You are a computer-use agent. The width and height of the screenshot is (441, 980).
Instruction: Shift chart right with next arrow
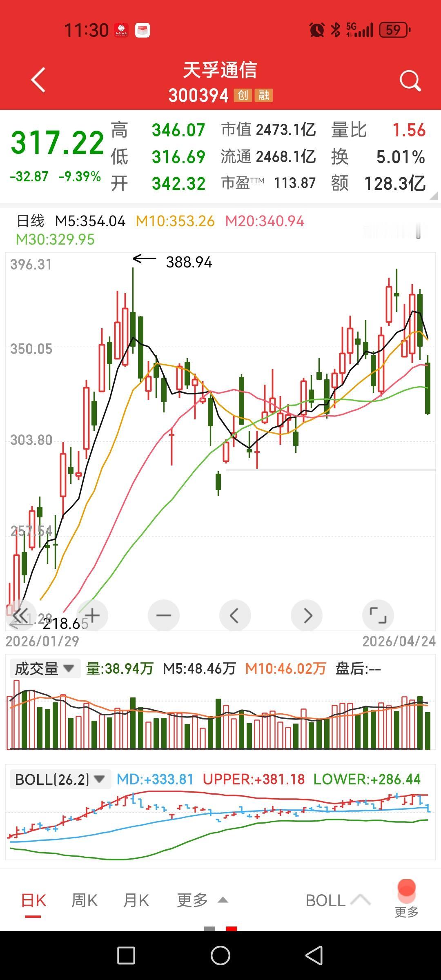point(307,615)
